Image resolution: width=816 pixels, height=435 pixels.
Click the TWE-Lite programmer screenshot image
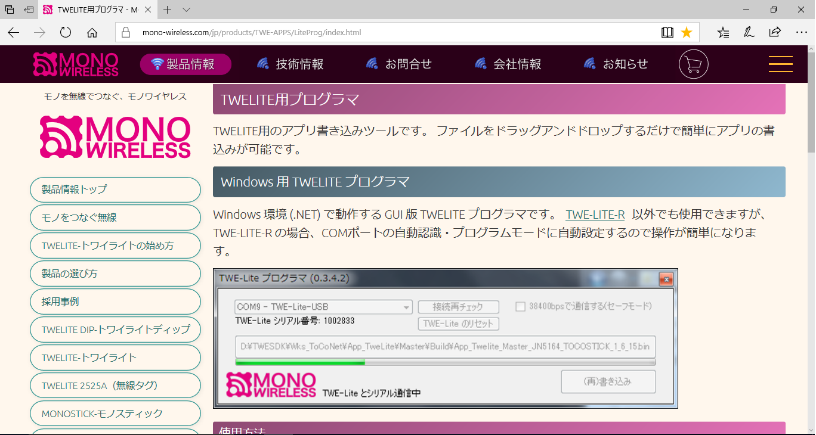pyautogui.click(x=445, y=338)
